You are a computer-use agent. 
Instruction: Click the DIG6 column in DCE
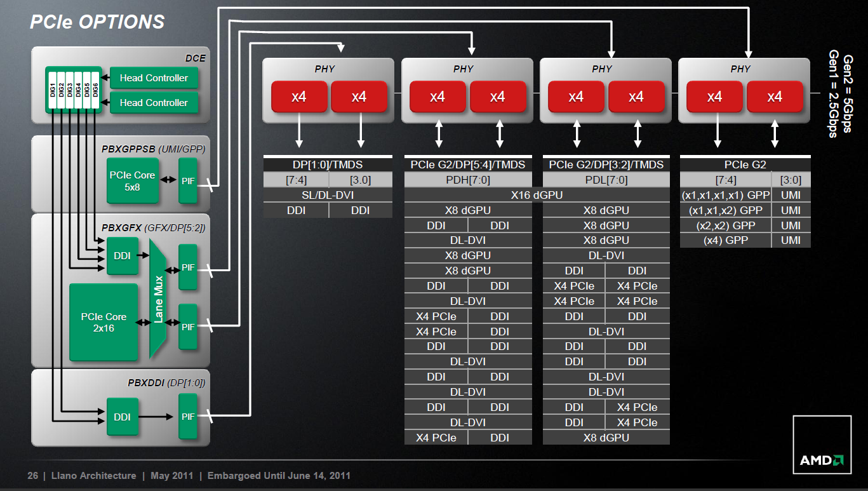[x=95, y=89]
